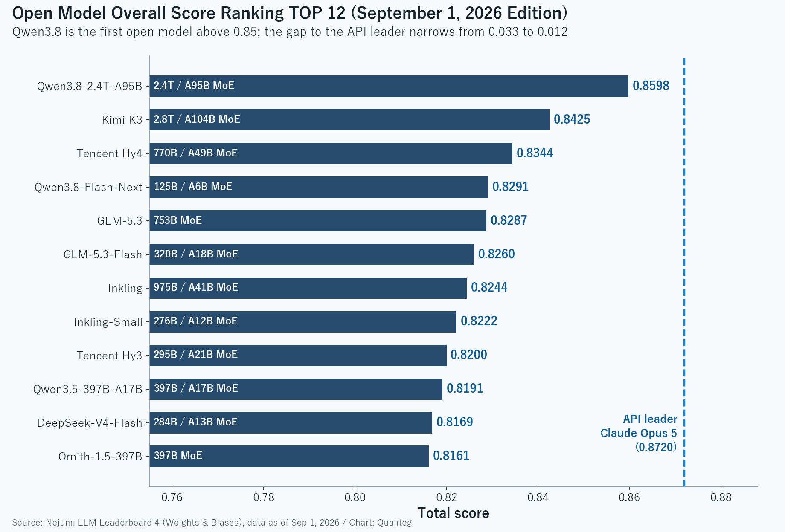Click the 'API leader Claude Opus 5 (0.8720)' annotation
The image size is (785, 532).
[x=639, y=433]
